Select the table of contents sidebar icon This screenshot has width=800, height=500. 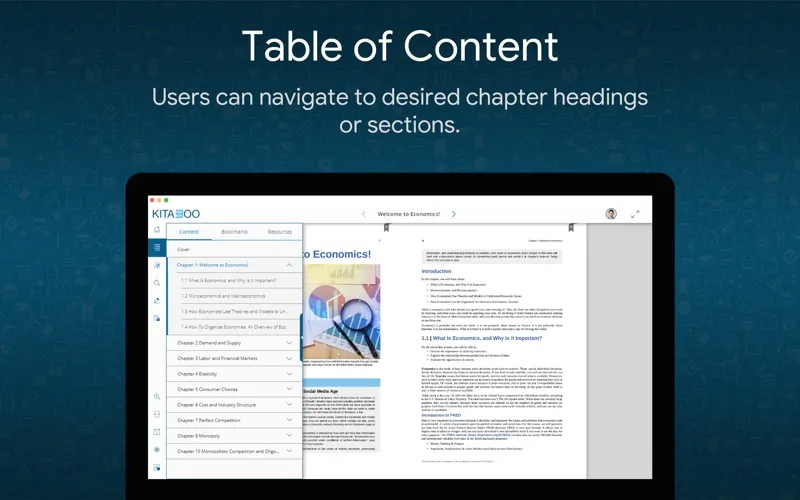point(157,247)
